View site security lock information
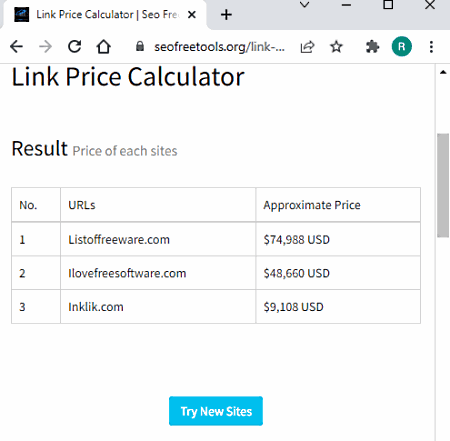450x441 pixels. click(140, 46)
